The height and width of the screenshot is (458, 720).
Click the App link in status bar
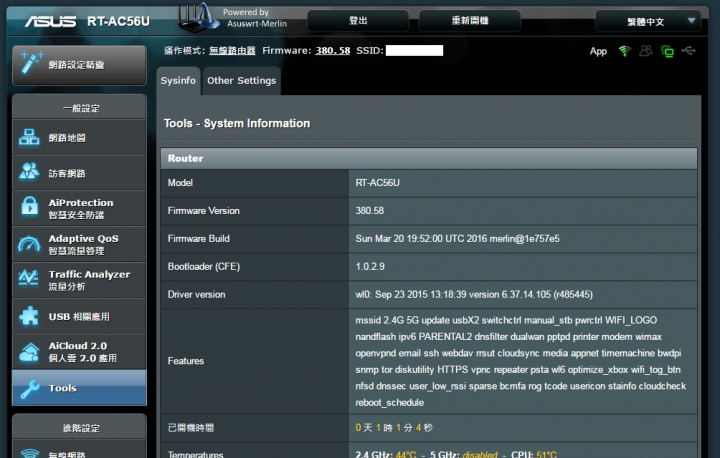coord(598,51)
